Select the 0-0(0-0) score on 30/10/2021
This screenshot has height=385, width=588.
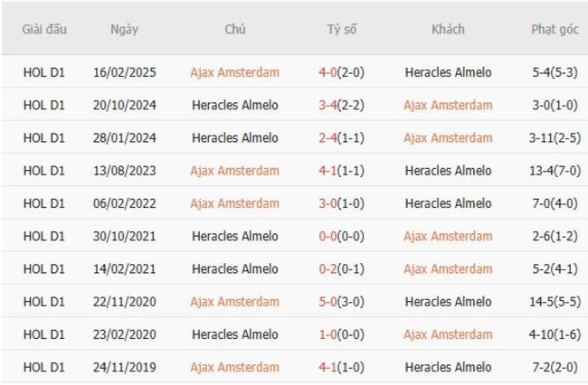point(342,236)
